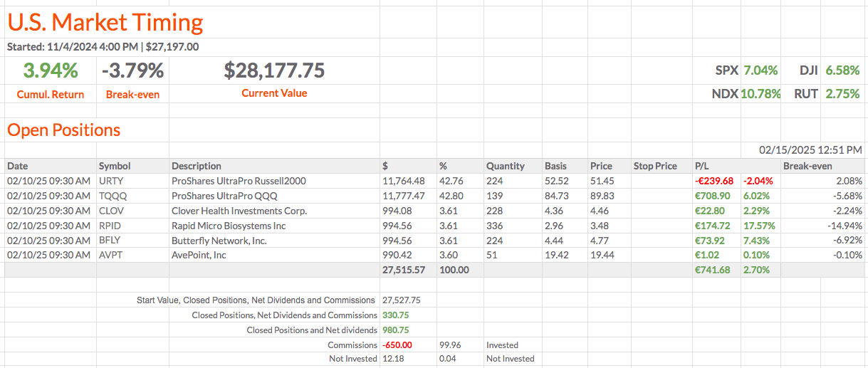Select the RPID P/L value €174.72

tap(714, 226)
